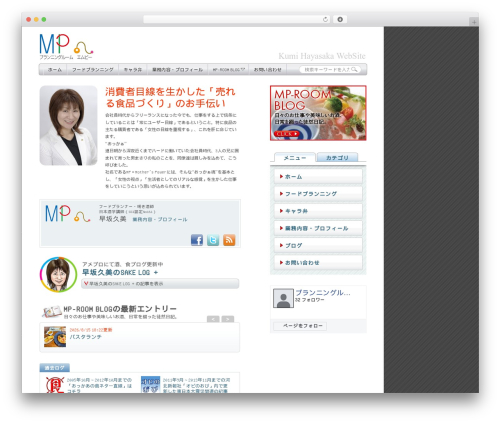Select ホーム in top navigation bar
Screen dimensions: 500x423
55,69
